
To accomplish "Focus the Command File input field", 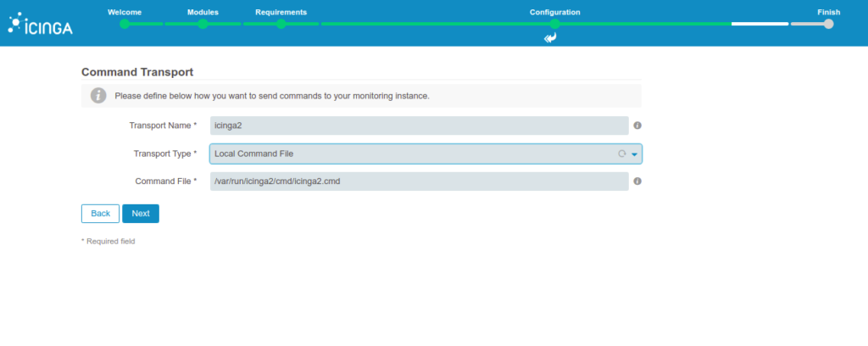I will click(x=419, y=181).
